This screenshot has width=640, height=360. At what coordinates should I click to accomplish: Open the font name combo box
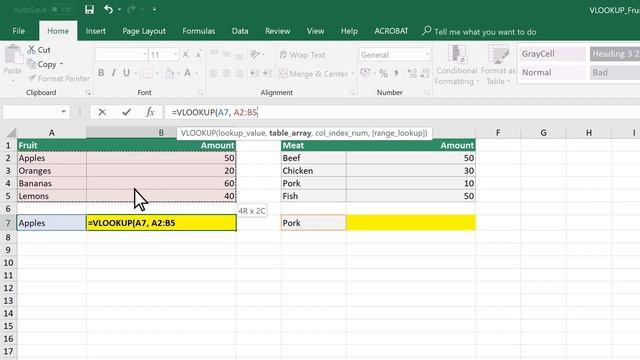(x=121, y=54)
